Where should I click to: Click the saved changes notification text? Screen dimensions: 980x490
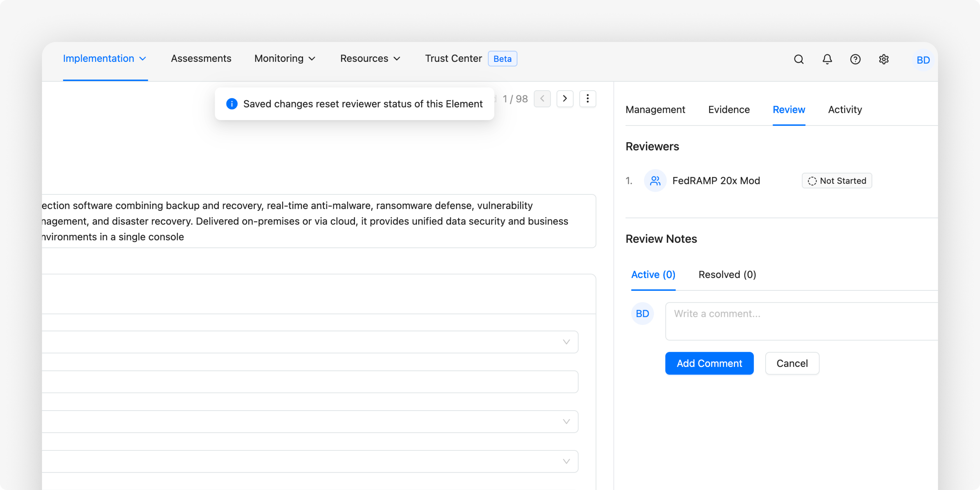[x=363, y=104]
